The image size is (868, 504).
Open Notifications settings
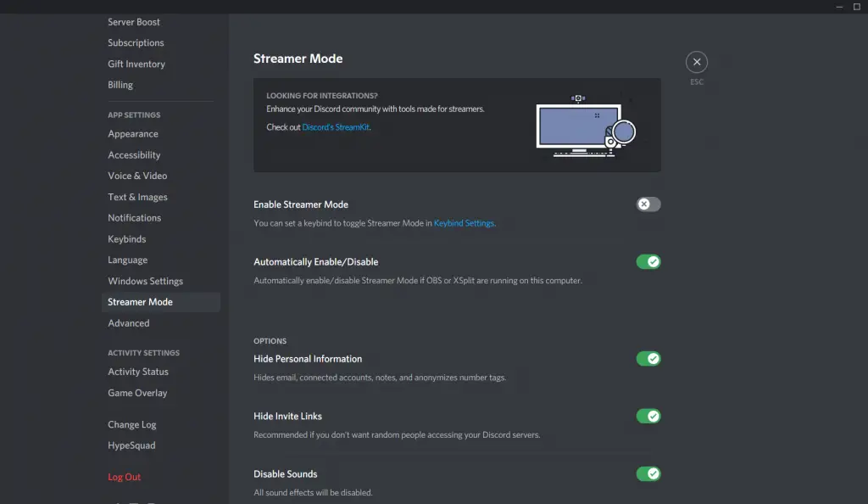(x=134, y=218)
